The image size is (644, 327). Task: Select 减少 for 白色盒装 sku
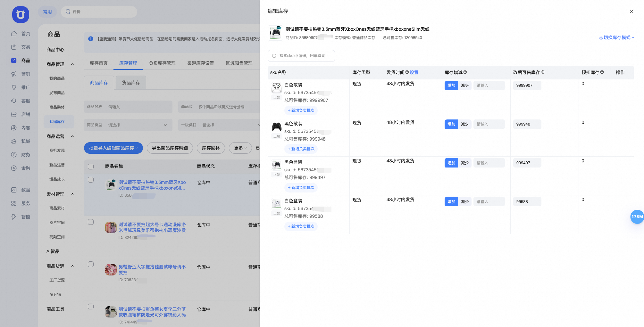465,202
